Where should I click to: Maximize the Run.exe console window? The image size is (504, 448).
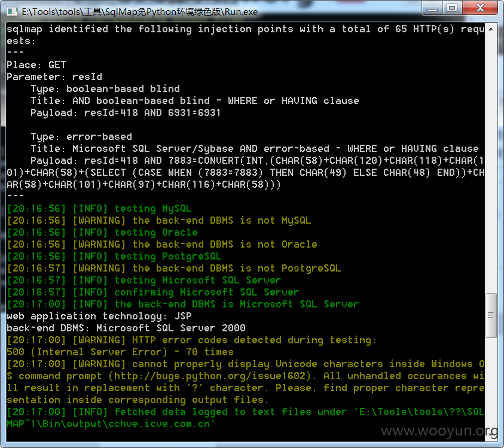click(453, 8)
